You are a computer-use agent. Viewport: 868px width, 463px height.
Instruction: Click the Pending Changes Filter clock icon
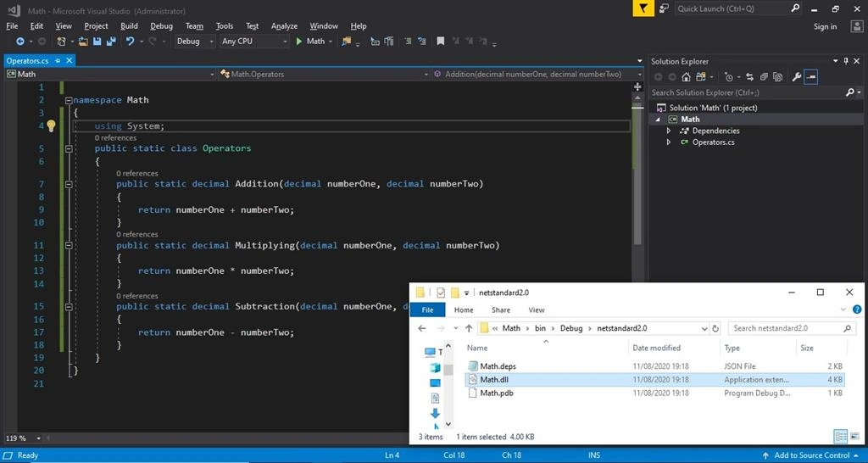coord(728,77)
